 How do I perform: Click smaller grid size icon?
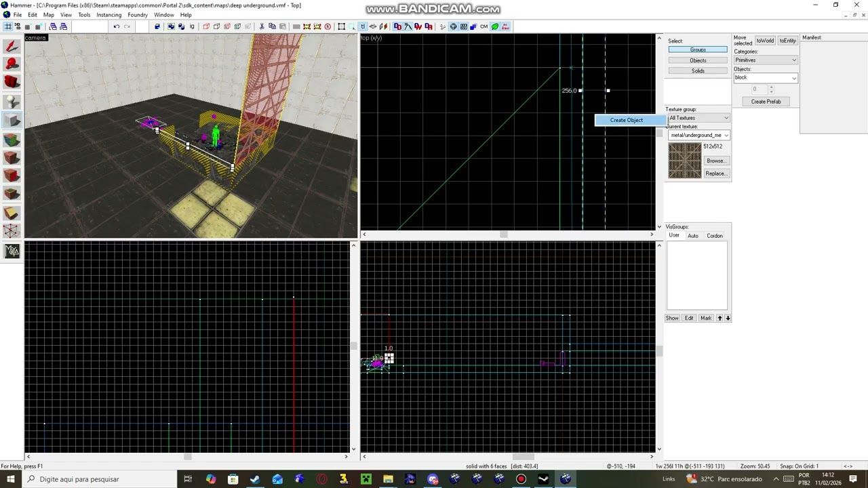tap(27, 26)
